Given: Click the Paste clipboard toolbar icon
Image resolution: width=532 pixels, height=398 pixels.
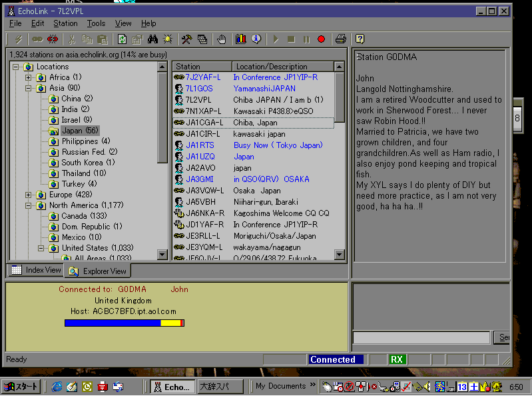Looking at the screenshot, I should pos(102,39).
